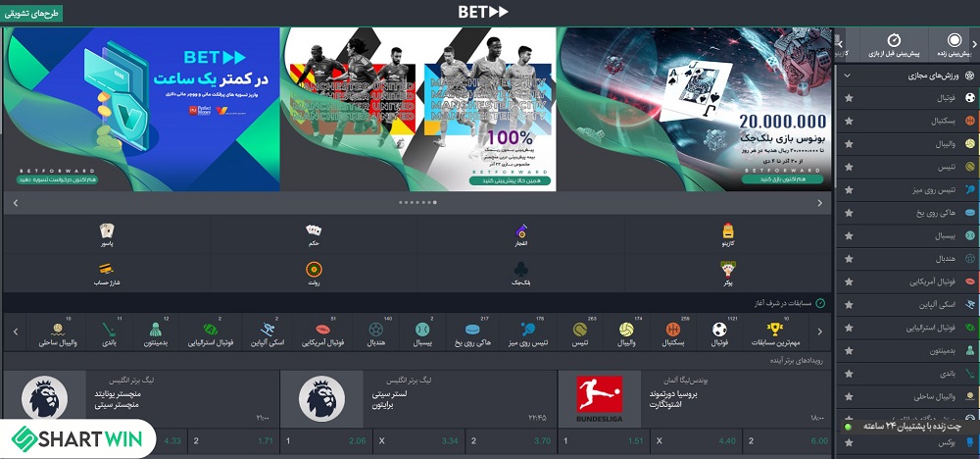Open فوتبال استرالیایی in the sidebar list
Image resolution: width=980 pixels, height=459 pixels.
(908, 328)
